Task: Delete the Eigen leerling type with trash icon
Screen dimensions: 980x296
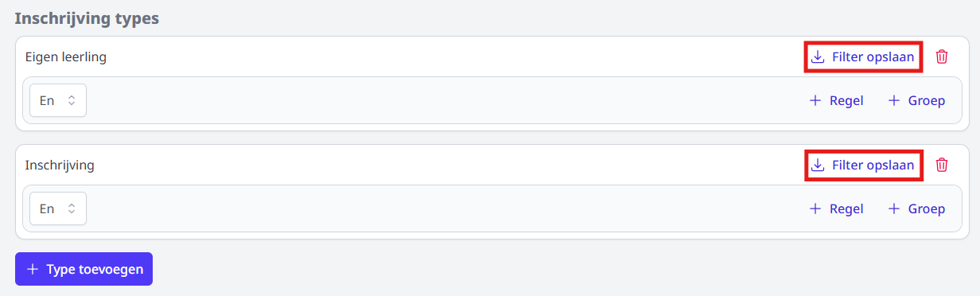Action: pyautogui.click(x=942, y=56)
